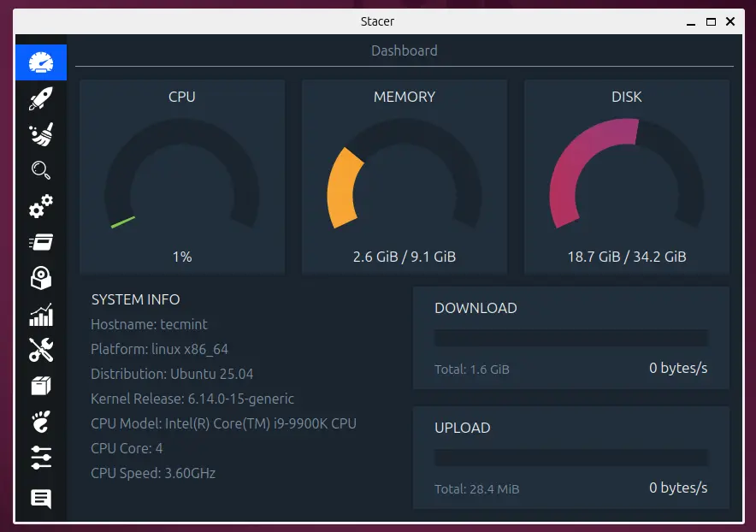Select the Search magnifier icon

[x=40, y=170]
